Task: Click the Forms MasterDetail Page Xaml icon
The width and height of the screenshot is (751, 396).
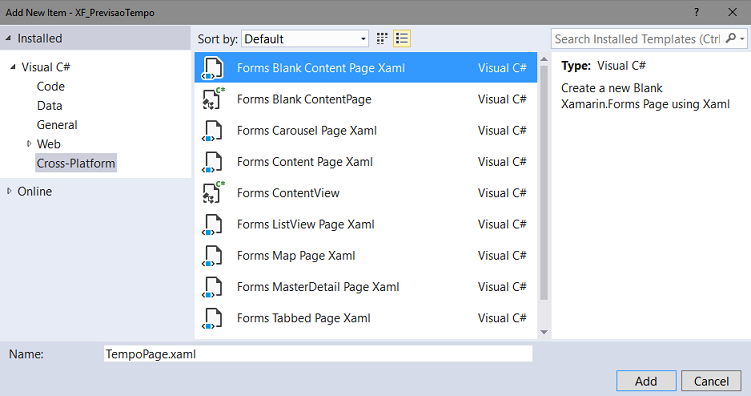Action: tap(213, 286)
